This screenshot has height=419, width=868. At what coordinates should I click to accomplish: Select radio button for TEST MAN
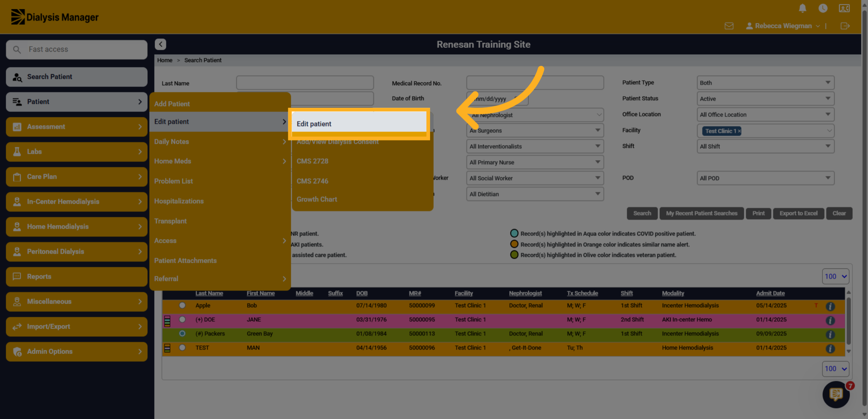point(182,347)
